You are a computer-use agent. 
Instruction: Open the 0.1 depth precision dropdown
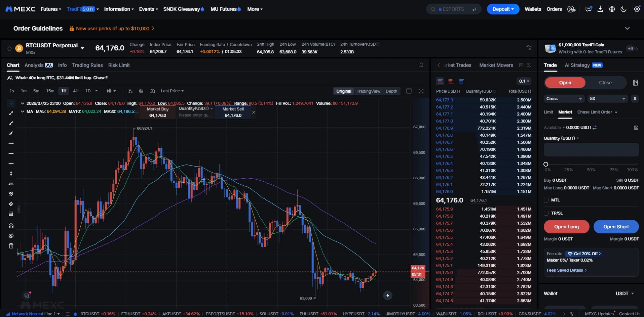point(524,81)
